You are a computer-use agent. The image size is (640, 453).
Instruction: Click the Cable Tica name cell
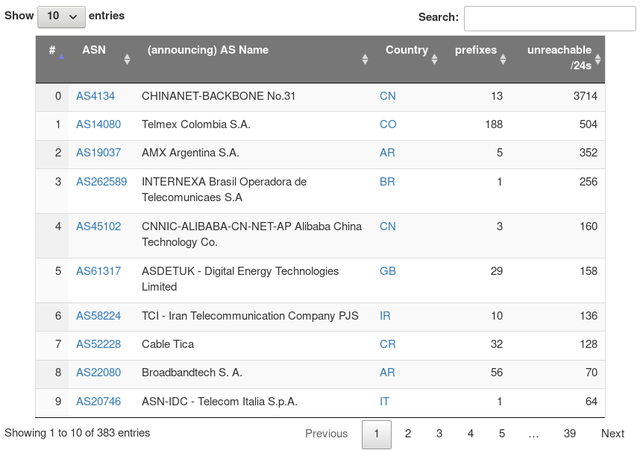[253, 344]
